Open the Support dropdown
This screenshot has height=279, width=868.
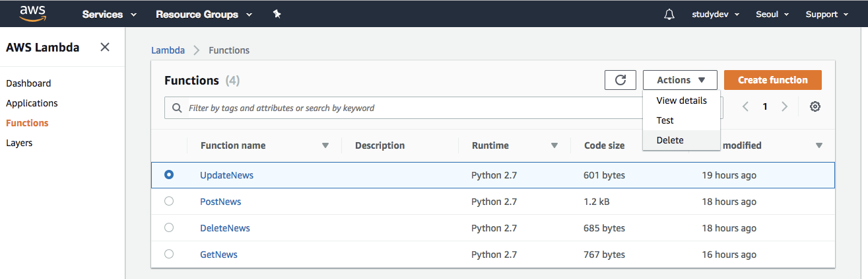click(827, 14)
